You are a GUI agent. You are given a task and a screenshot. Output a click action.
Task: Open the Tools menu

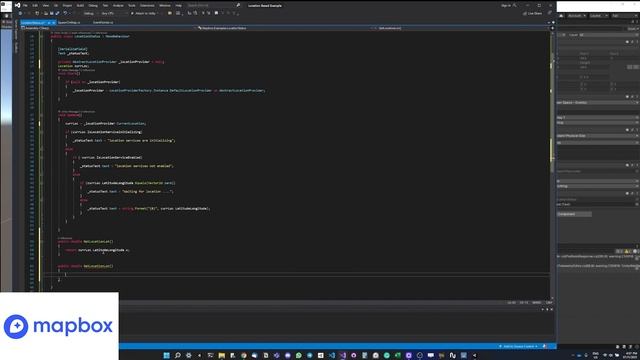click(x=132, y=6)
